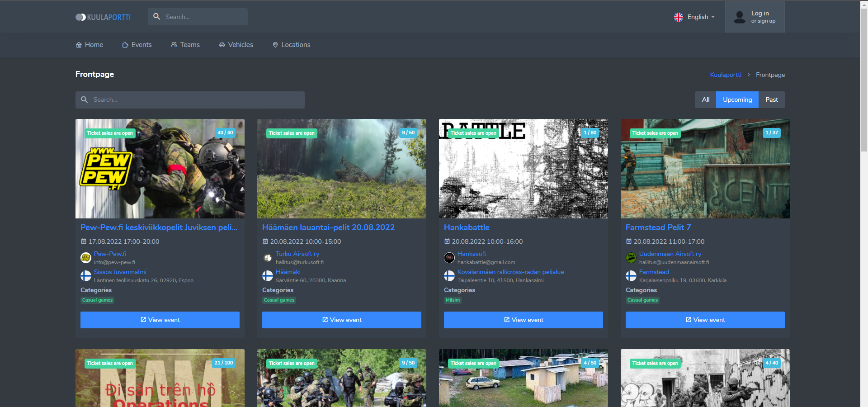The width and height of the screenshot is (868, 407).
Task: Click Turku Airsoft ry organizer avatar
Action: tap(268, 258)
